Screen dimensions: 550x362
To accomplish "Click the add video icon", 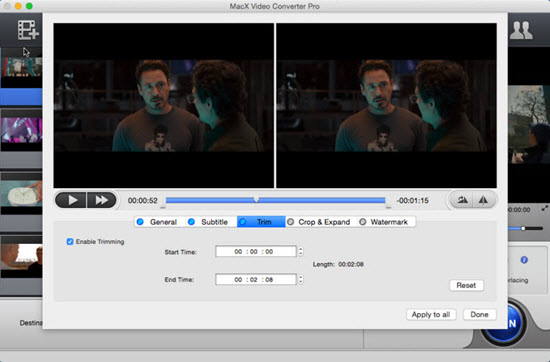I will coord(28,30).
